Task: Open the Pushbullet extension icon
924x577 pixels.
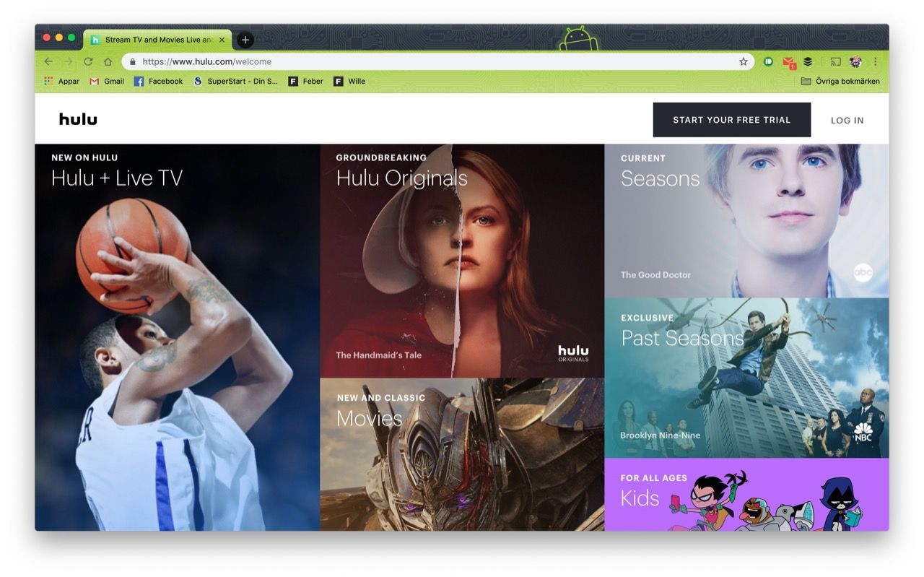Action: tap(768, 62)
